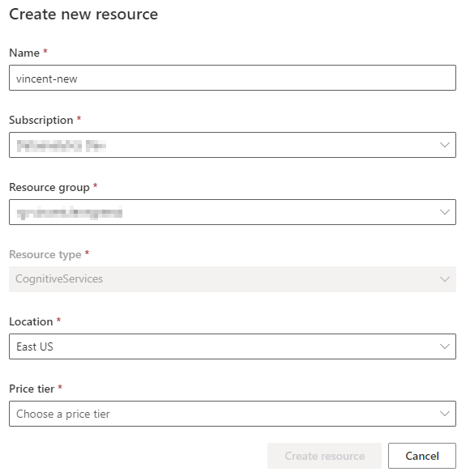Open the Choose a price tier dropdown
The image size is (470, 476).
point(233,414)
